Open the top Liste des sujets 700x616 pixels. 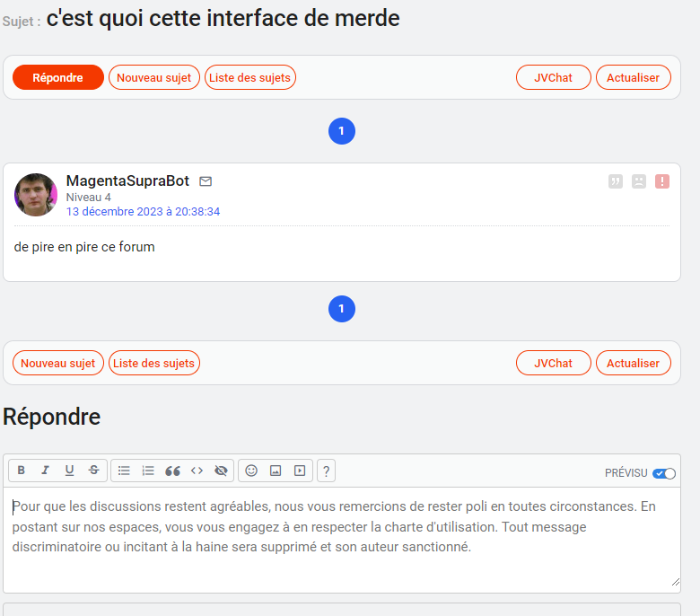coord(250,77)
